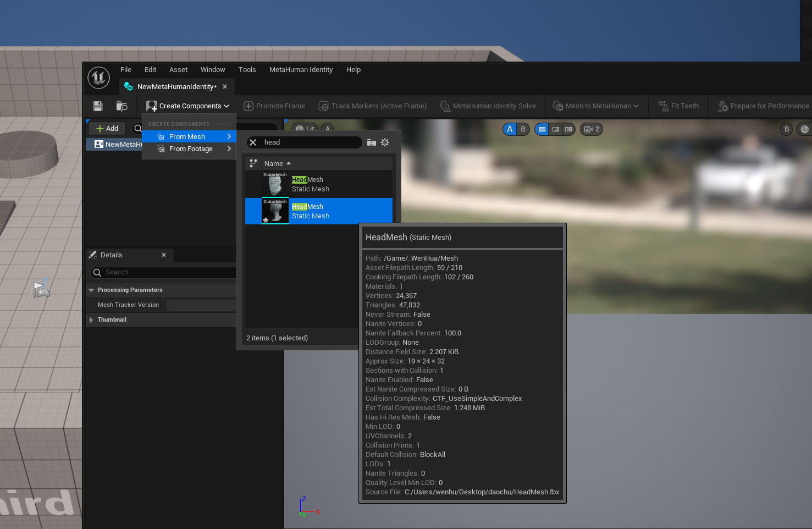Click the Details panel pencil icon
Image resolution: width=812 pixels, height=529 pixels.
pyautogui.click(x=93, y=255)
